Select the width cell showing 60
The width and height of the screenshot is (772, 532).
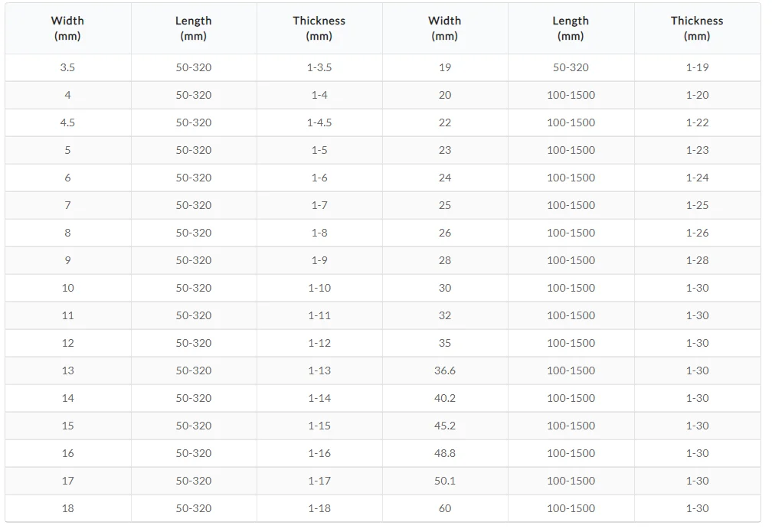(x=445, y=508)
